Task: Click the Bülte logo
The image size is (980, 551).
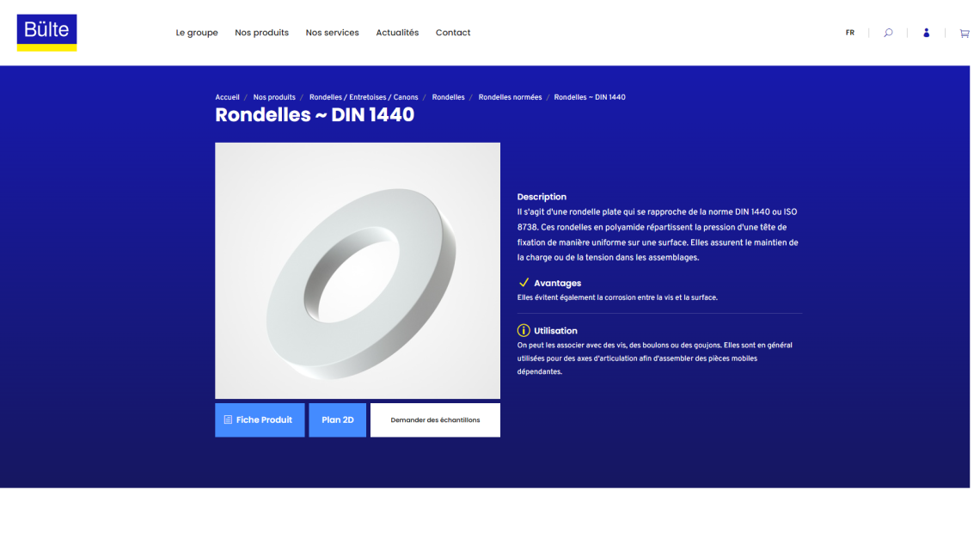Action: 46,32
